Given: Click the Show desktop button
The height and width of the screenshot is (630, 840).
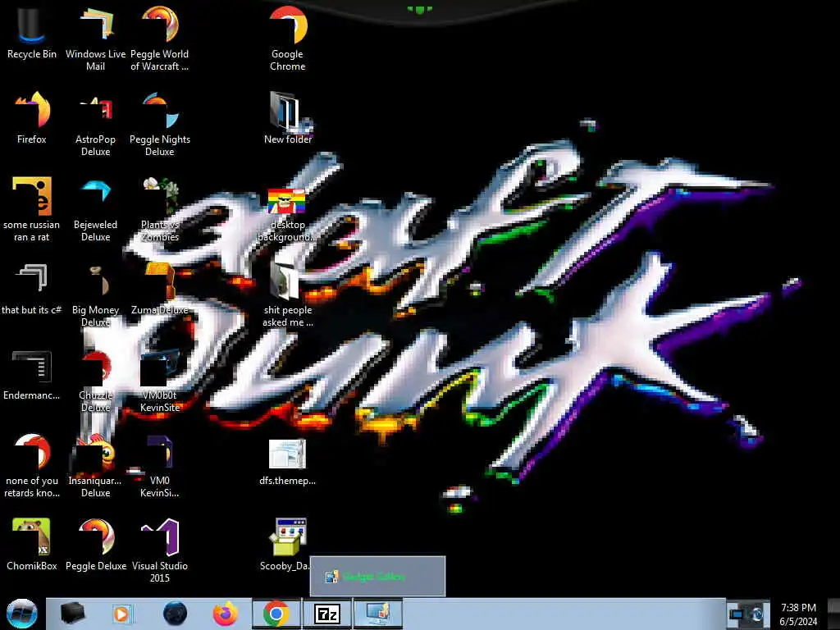Looking at the screenshot, I should 833,614.
